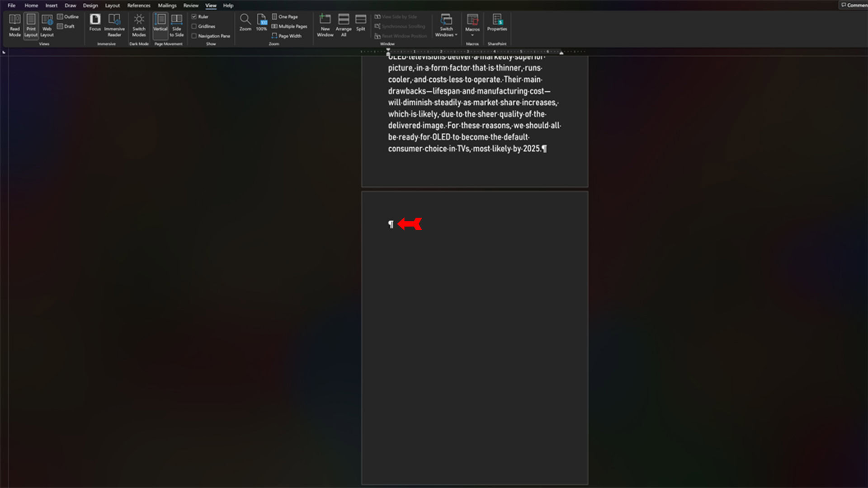Choose Multiple Pages zoom option
The image size is (868, 488).
289,26
